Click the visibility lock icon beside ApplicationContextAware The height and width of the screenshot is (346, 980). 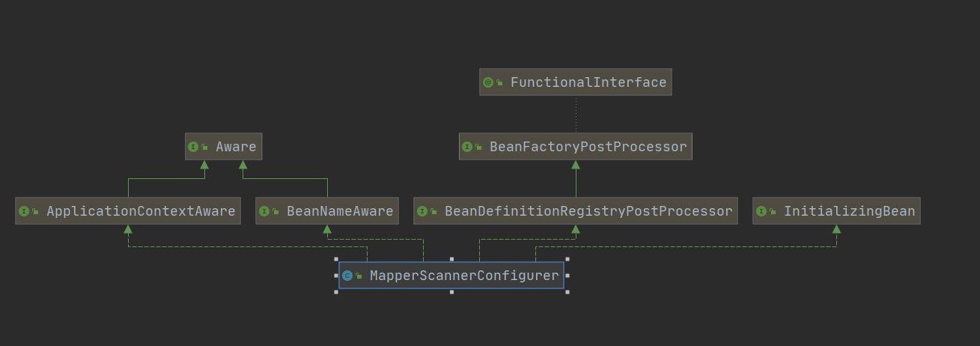(x=35, y=211)
